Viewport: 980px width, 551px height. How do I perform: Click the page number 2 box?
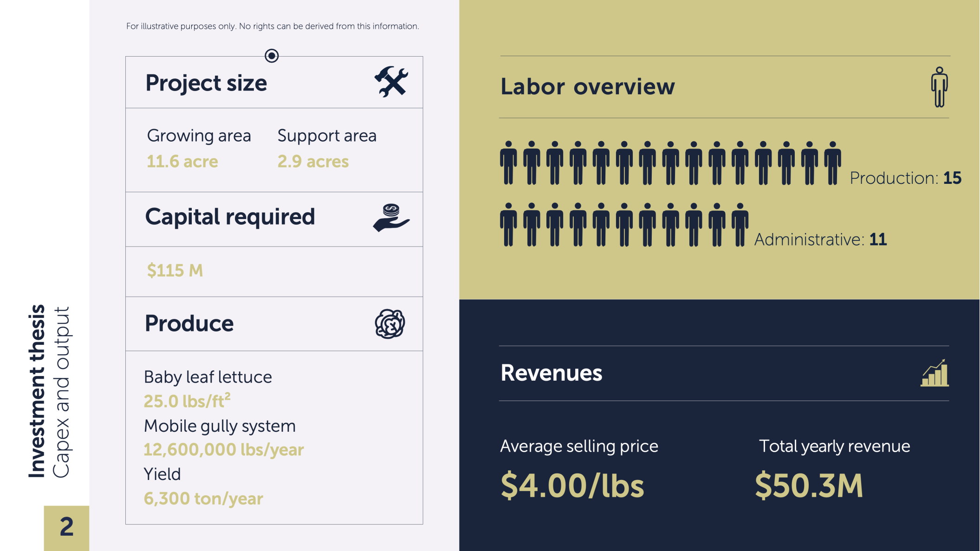66,528
